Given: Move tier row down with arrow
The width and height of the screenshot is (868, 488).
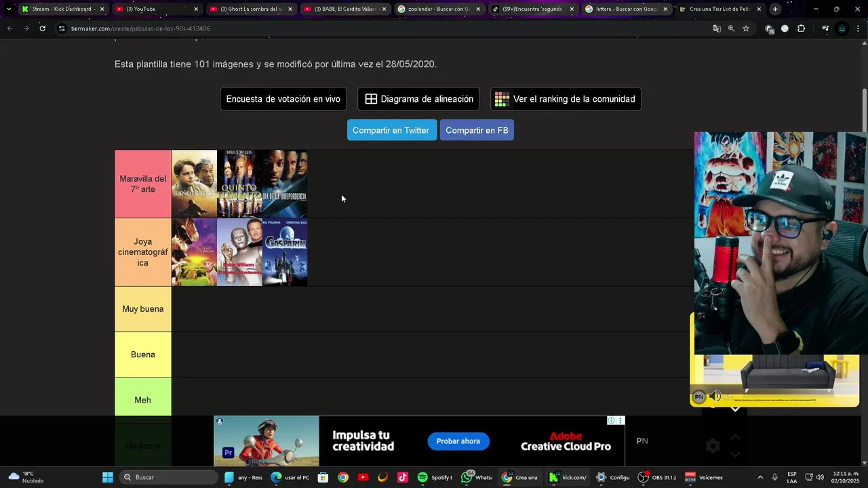Looking at the screenshot, I should click(735, 454).
